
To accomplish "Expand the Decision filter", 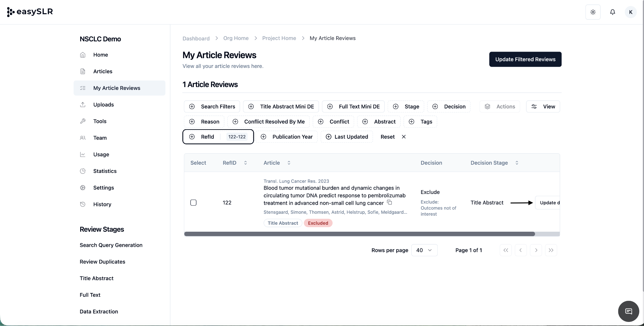I will [x=449, y=107].
